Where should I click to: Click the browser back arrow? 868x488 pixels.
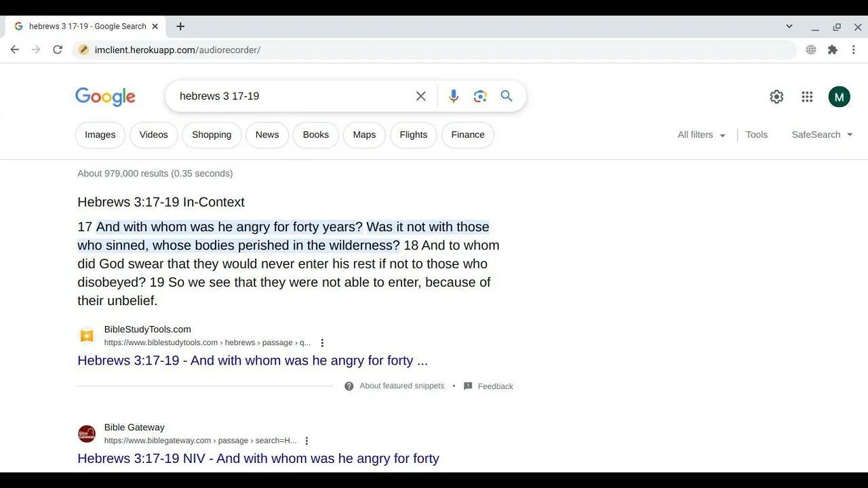15,49
